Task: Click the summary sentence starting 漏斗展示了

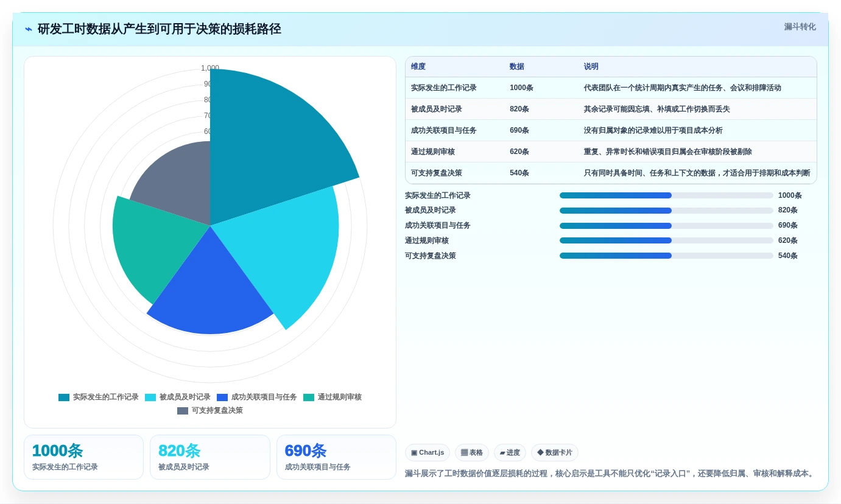Action: (x=610, y=474)
